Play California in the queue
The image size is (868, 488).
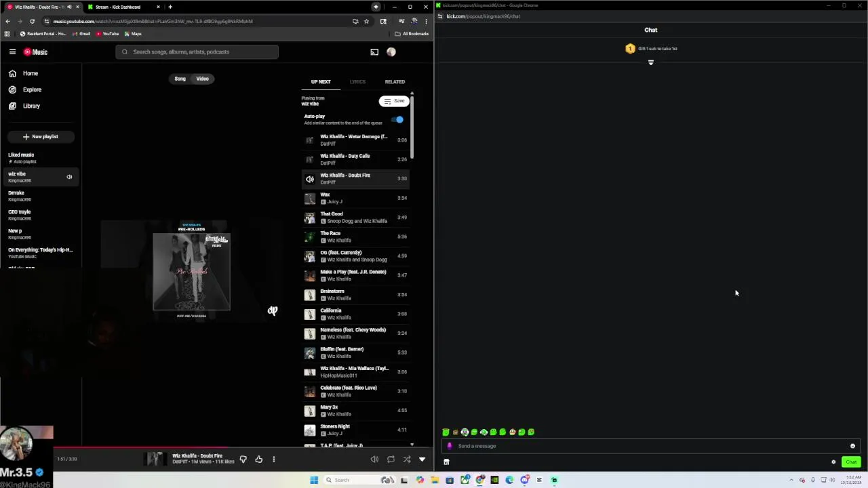[355, 314]
